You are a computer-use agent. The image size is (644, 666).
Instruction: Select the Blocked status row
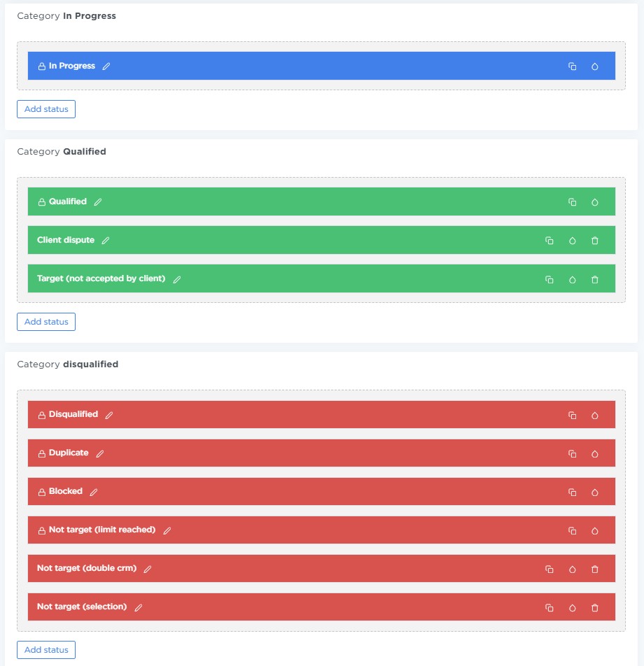[315, 492]
